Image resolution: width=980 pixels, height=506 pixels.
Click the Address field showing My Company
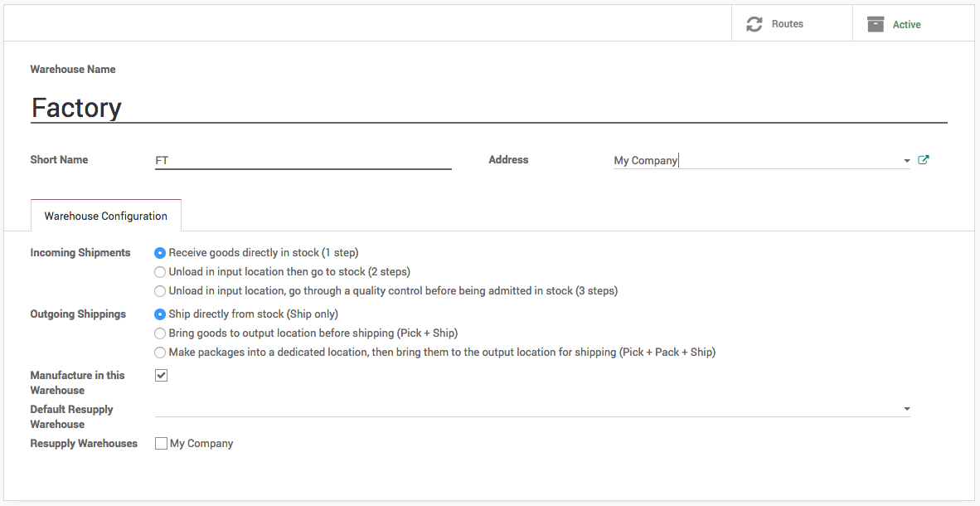pyautogui.click(x=754, y=160)
